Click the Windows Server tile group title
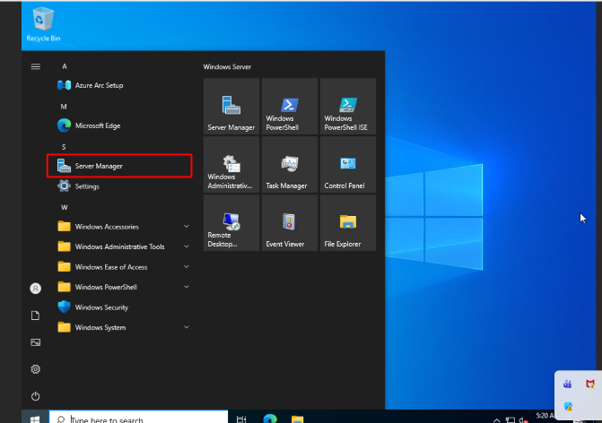This screenshot has height=423, width=602. point(227,67)
